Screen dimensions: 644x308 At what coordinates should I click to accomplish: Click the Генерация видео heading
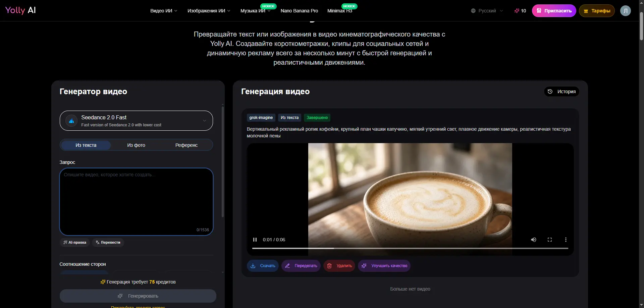coord(275,91)
